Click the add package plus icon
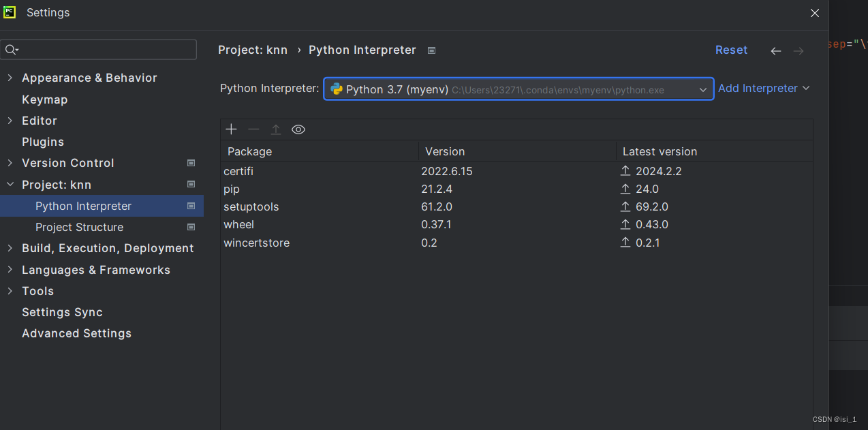 (232, 129)
